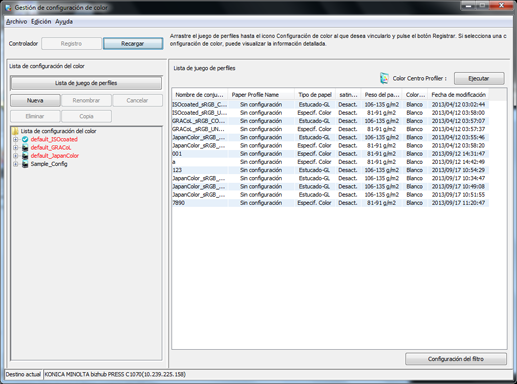
Task: Click the root folder icon in the tree
Action: tap(15, 131)
